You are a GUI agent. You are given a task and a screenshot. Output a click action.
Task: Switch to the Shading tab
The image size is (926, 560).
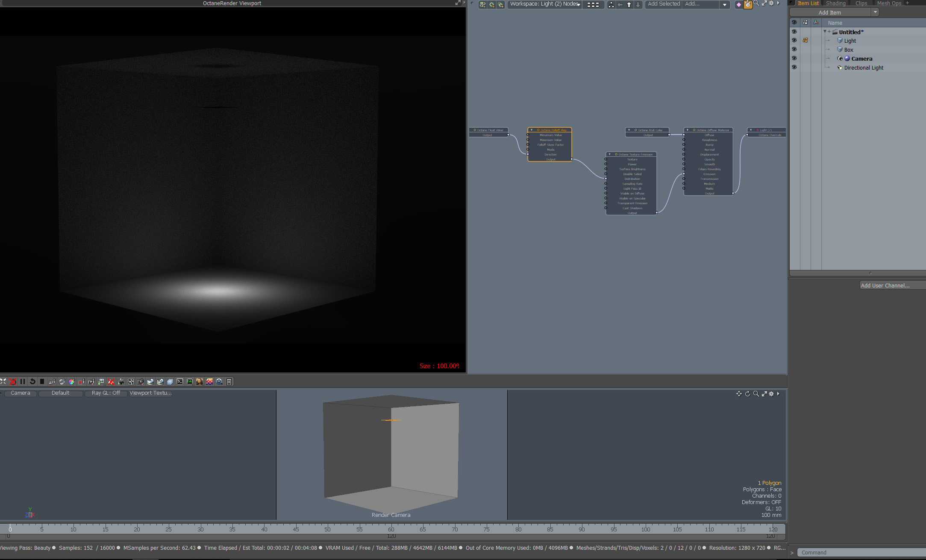[835, 3]
